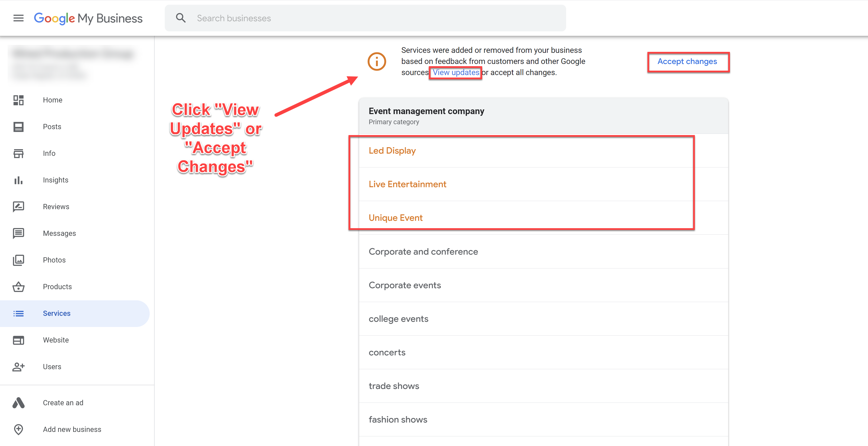Click the Home dashboard icon
Screen dimensions: 868x446
19,100
